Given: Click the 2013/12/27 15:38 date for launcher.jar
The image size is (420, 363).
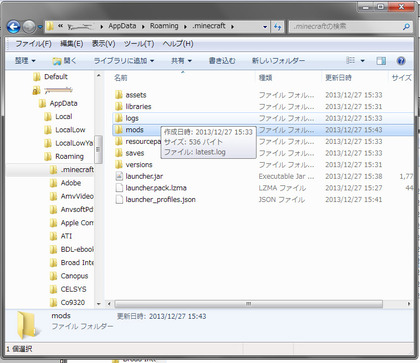Looking at the screenshot, I should pos(354,176).
